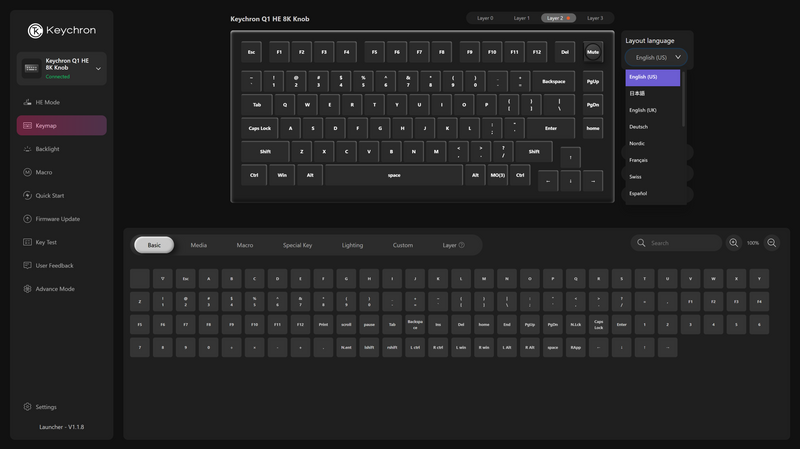The height and width of the screenshot is (449, 800).
Task: Open the Media keycode tab
Action: point(199,245)
